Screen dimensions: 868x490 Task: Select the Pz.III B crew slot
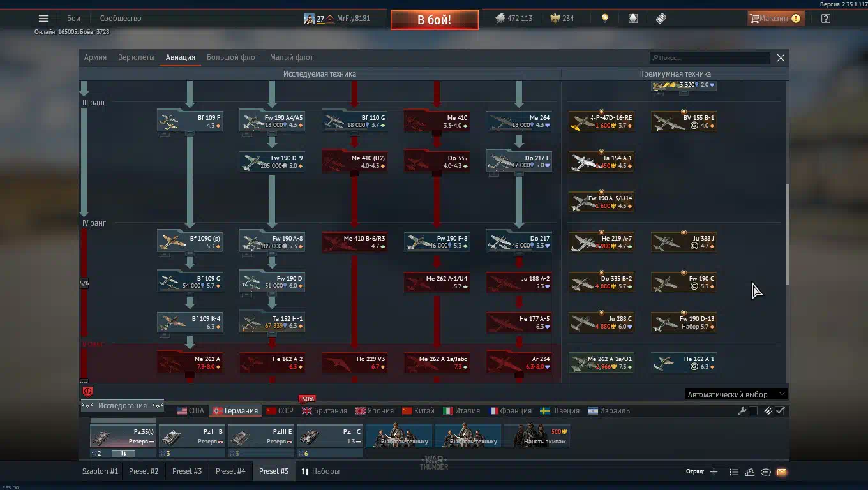(x=191, y=436)
